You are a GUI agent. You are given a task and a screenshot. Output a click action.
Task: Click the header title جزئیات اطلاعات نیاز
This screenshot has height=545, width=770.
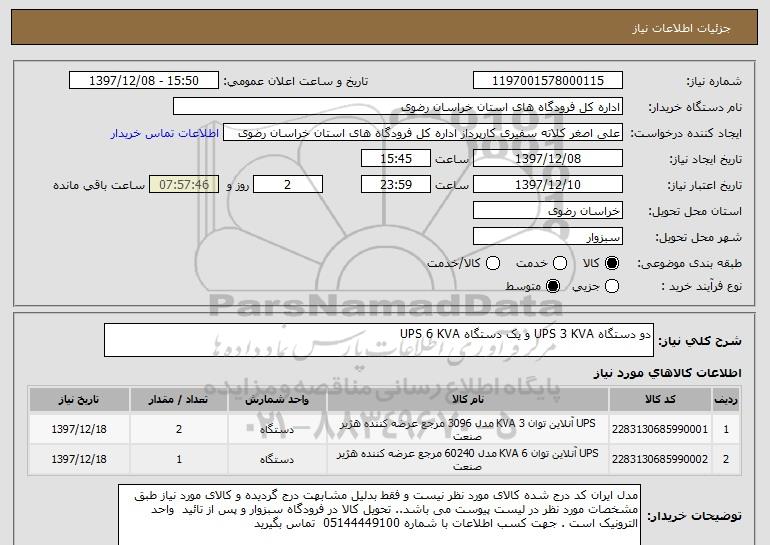681,28
